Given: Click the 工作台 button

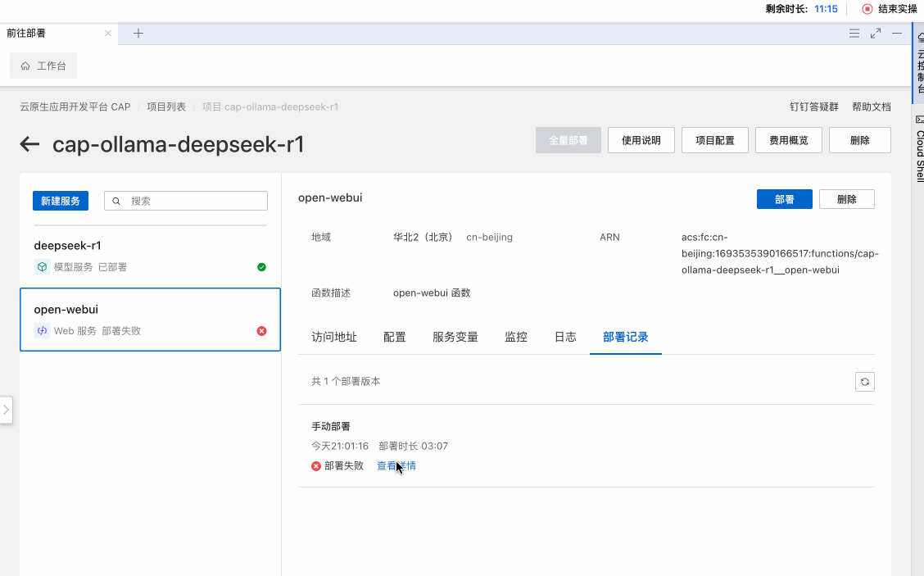Looking at the screenshot, I should [x=43, y=66].
